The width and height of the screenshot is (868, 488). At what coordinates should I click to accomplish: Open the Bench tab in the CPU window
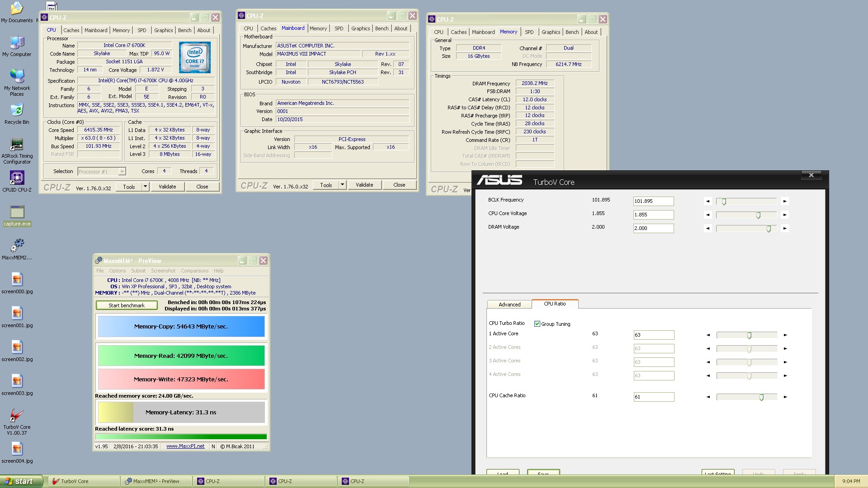click(184, 30)
